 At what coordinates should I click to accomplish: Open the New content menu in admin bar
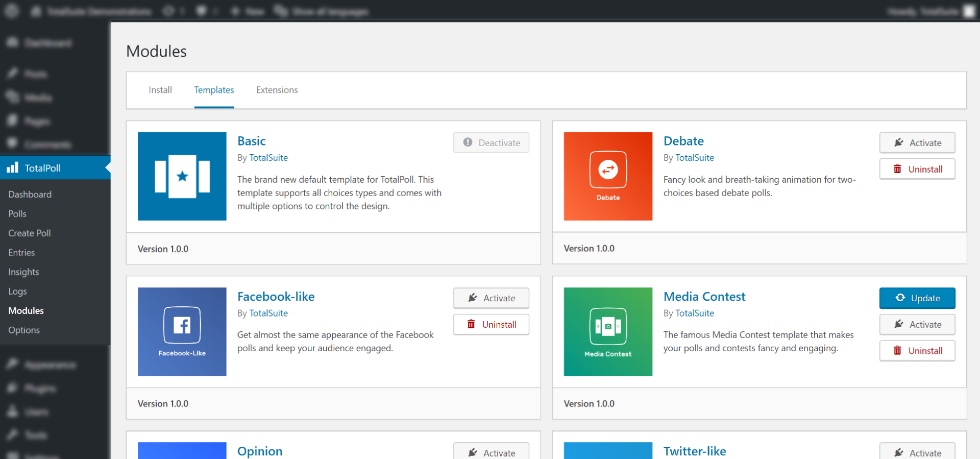click(247, 11)
